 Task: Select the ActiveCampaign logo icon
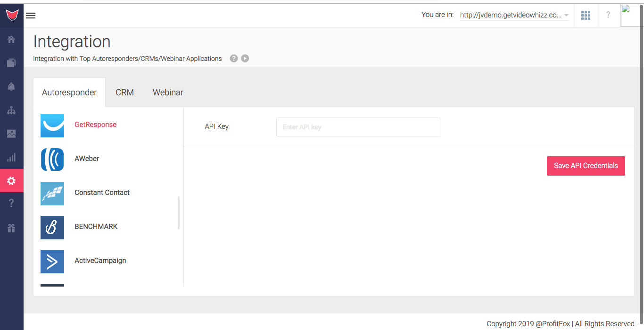click(52, 262)
